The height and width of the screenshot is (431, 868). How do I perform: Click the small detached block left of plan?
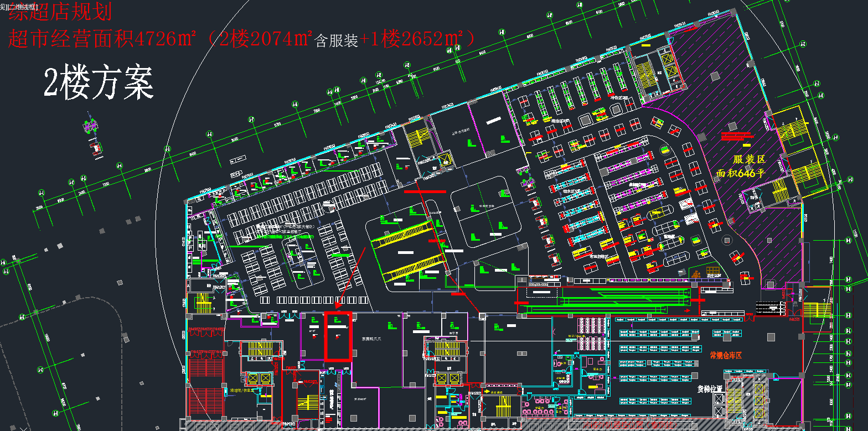click(94, 137)
